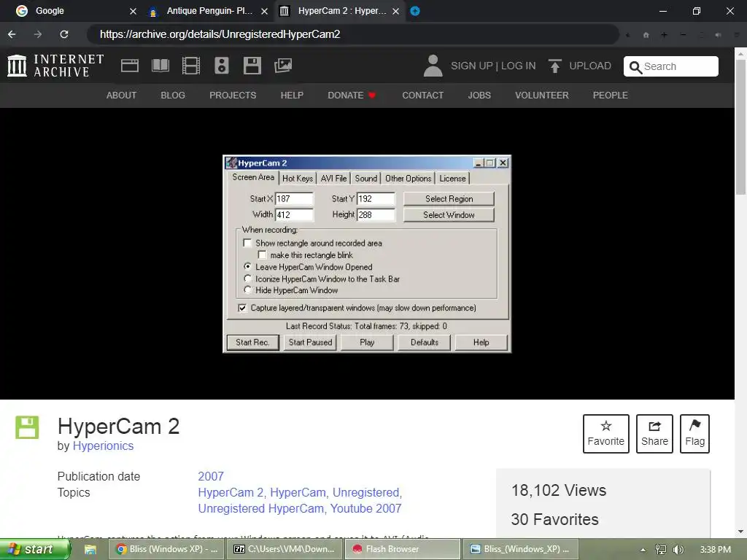Open the PROJECTS menu item
This screenshot has width=747, height=560.
233,96
